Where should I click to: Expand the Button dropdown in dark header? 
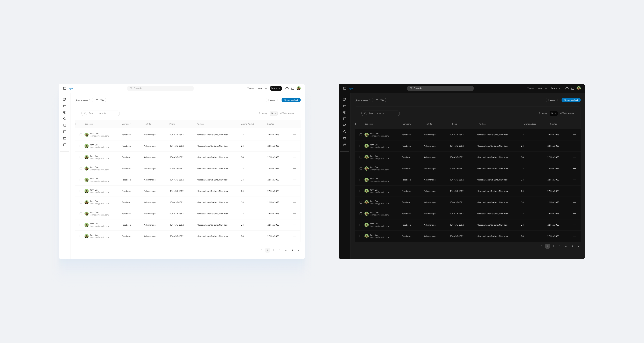point(556,88)
